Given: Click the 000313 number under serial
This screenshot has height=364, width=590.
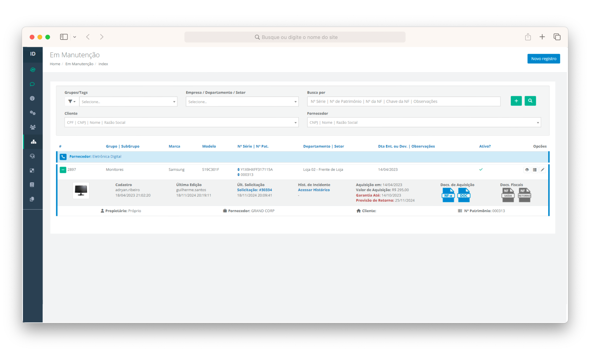Looking at the screenshot, I should tap(247, 175).
